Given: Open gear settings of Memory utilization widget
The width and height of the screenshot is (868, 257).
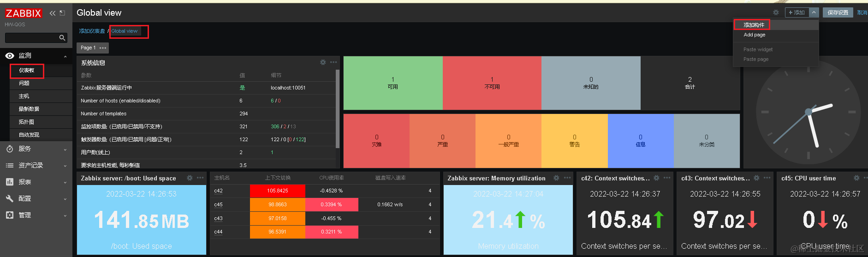Looking at the screenshot, I should tap(556, 178).
